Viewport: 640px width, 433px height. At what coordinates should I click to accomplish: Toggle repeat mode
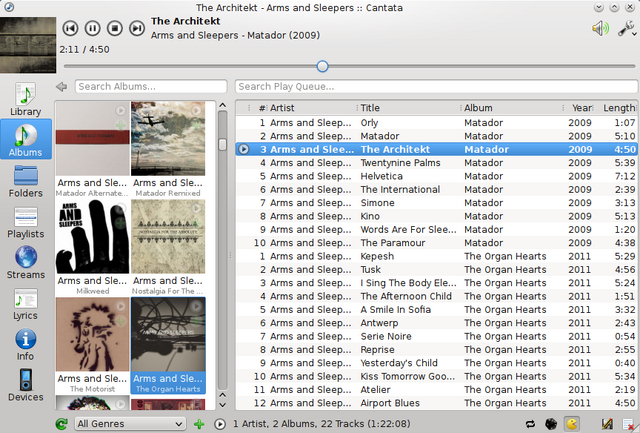[530, 424]
